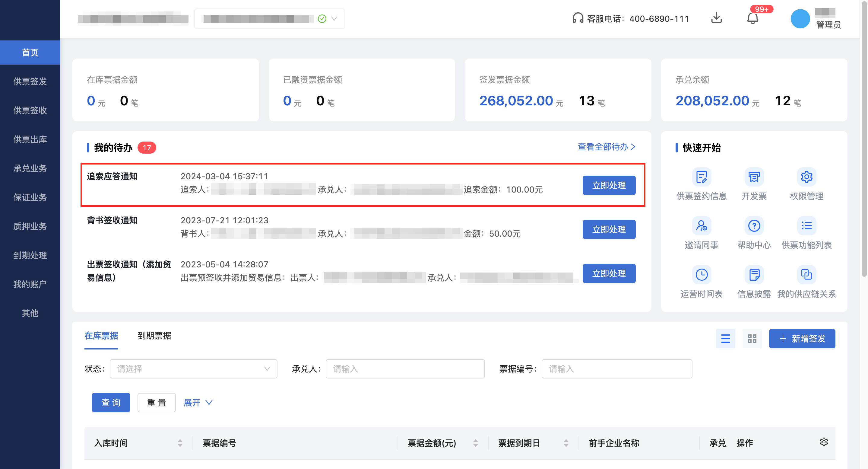Open 到期处理 sidebar menu

30,255
